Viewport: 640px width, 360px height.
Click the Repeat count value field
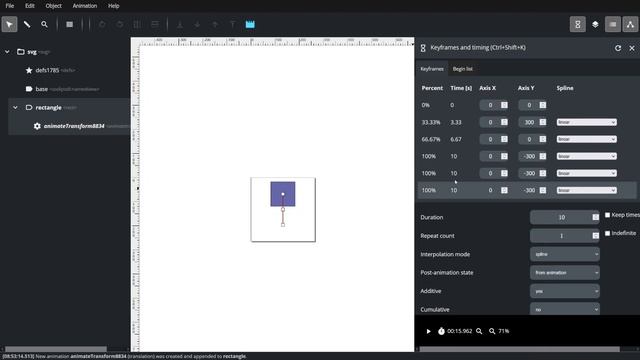pyautogui.click(x=562, y=236)
